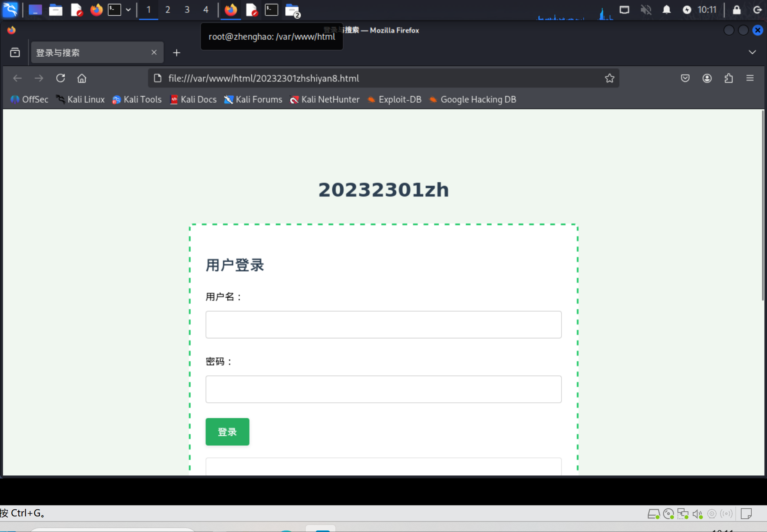Toggle the muted volume tray icon
767x532 pixels.
coord(646,10)
